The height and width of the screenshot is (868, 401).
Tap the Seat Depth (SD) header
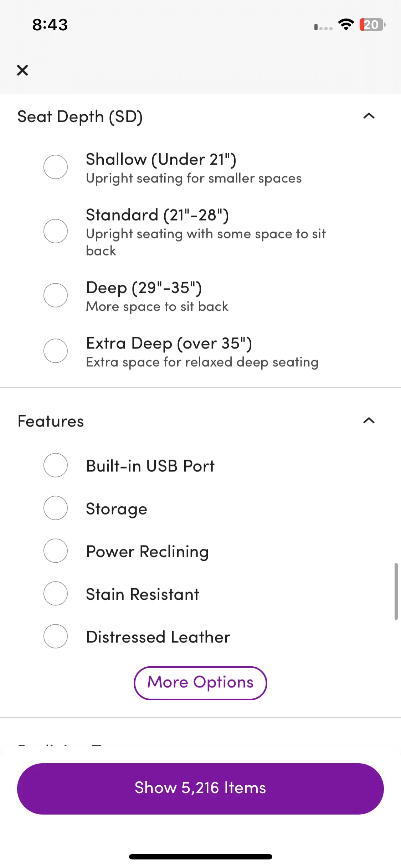[80, 117]
